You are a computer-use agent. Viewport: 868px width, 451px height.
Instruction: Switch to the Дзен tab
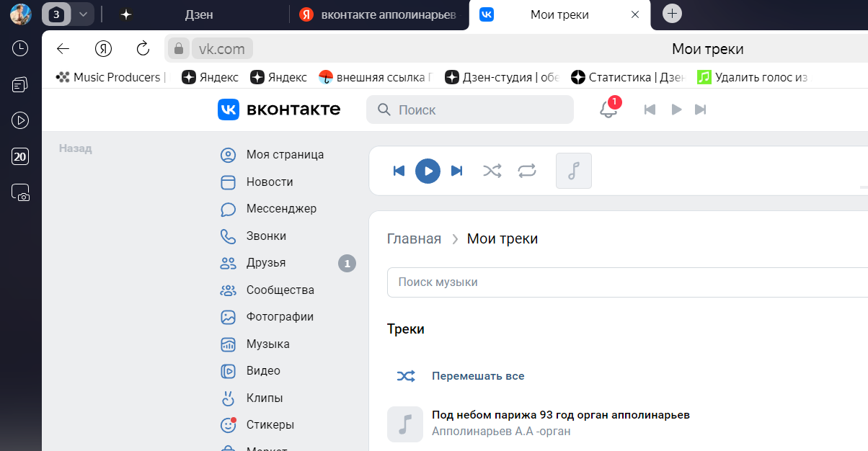(199, 14)
